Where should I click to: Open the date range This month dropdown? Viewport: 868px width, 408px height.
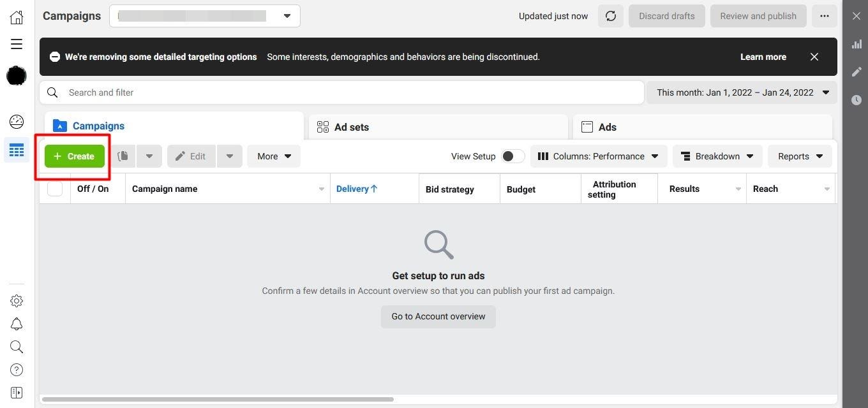coord(742,92)
